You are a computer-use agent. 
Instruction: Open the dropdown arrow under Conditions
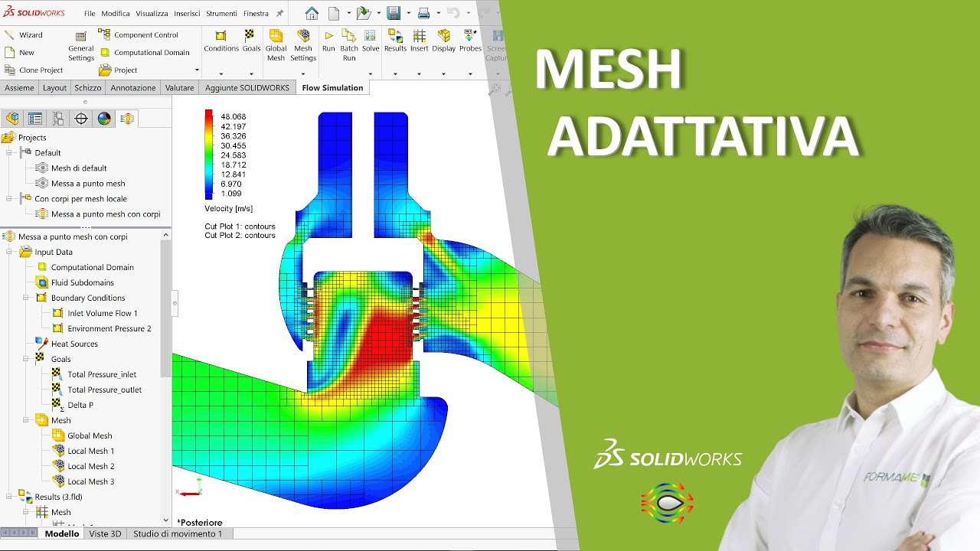coord(221,74)
